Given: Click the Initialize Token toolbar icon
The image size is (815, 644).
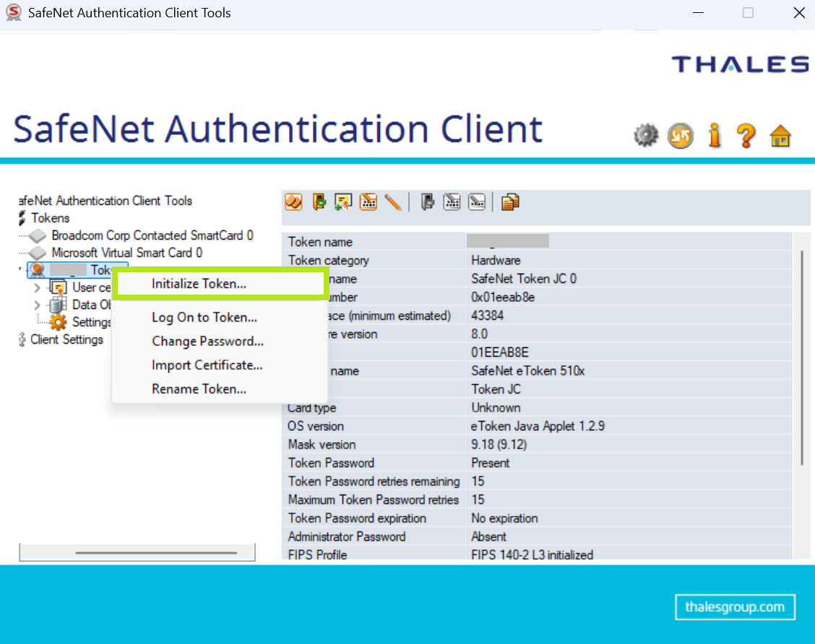Looking at the screenshot, I should click(x=293, y=202).
